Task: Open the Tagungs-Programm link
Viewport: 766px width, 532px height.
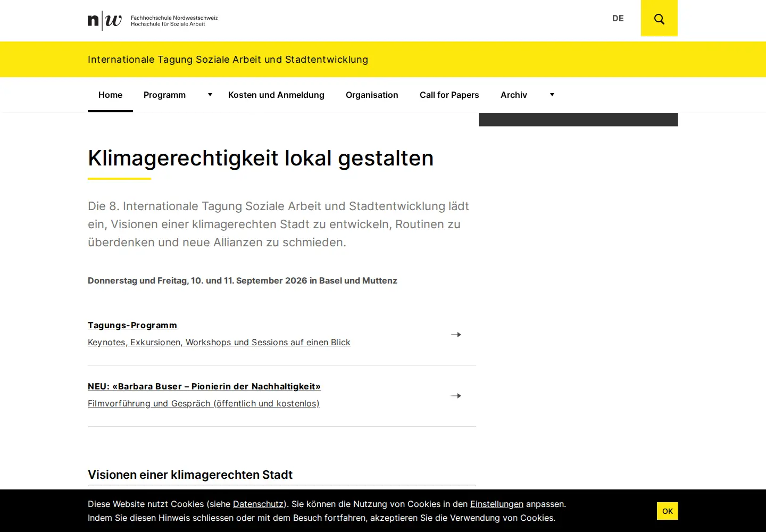Action: (132, 325)
